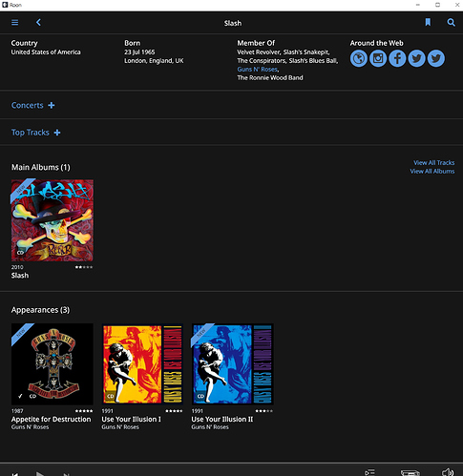
Task: Click the Appearances (3) heading
Action: 40,310
